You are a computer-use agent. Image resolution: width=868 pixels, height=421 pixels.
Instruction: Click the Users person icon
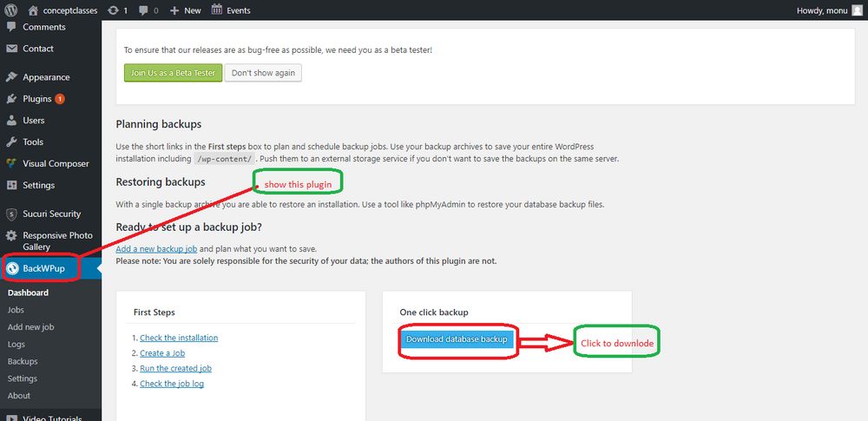(11, 120)
